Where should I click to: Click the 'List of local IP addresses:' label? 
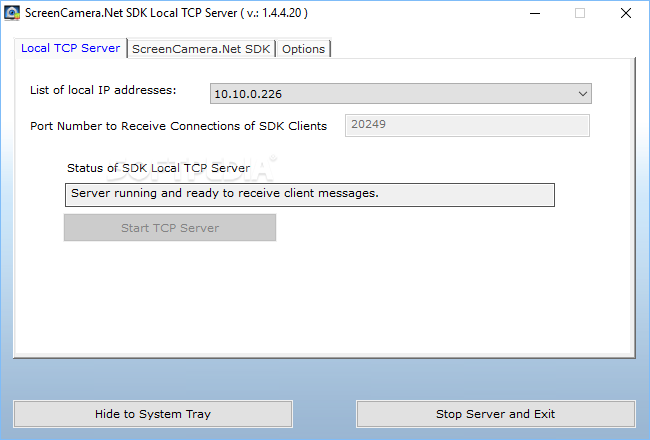pos(103,90)
